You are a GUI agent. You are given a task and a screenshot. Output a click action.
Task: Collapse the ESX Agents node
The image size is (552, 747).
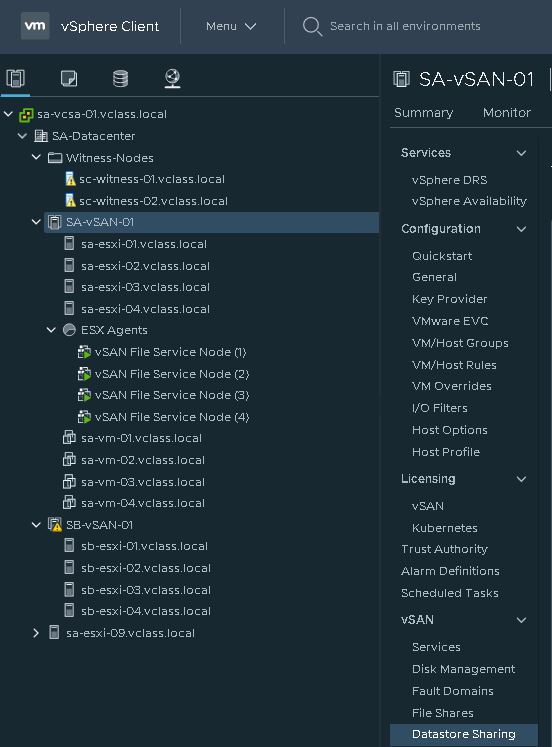point(51,330)
